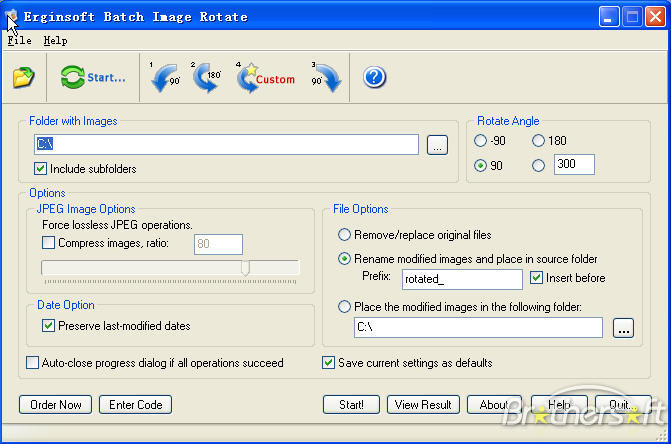This screenshot has width=671, height=444.
Task: Click the Enter Code button
Action: 136,405
